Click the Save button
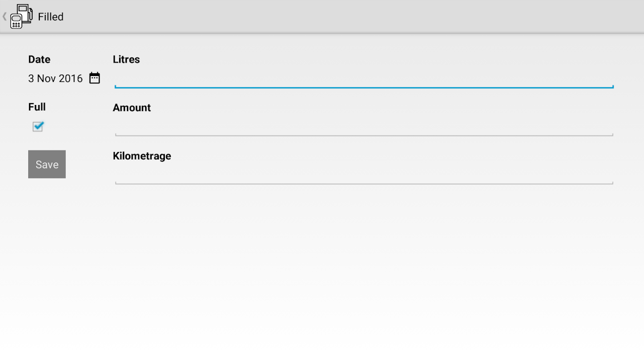Image resolution: width=644 pixels, height=362 pixels. 47,164
